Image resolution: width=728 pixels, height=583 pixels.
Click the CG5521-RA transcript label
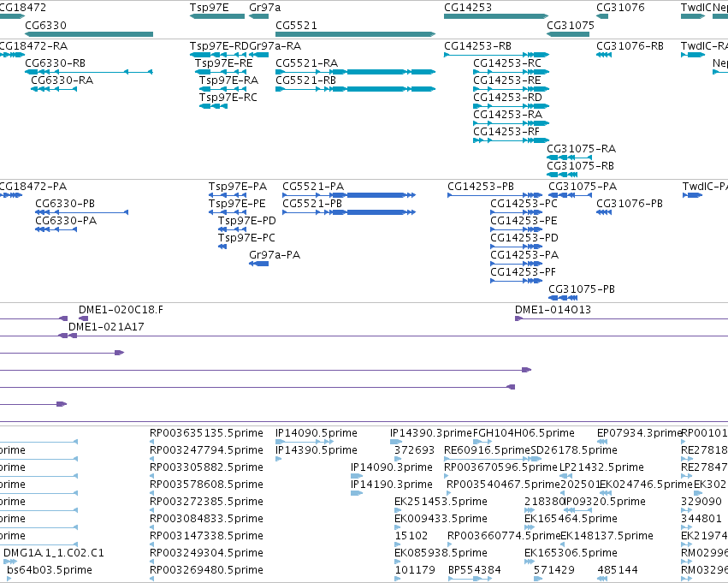(307, 63)
